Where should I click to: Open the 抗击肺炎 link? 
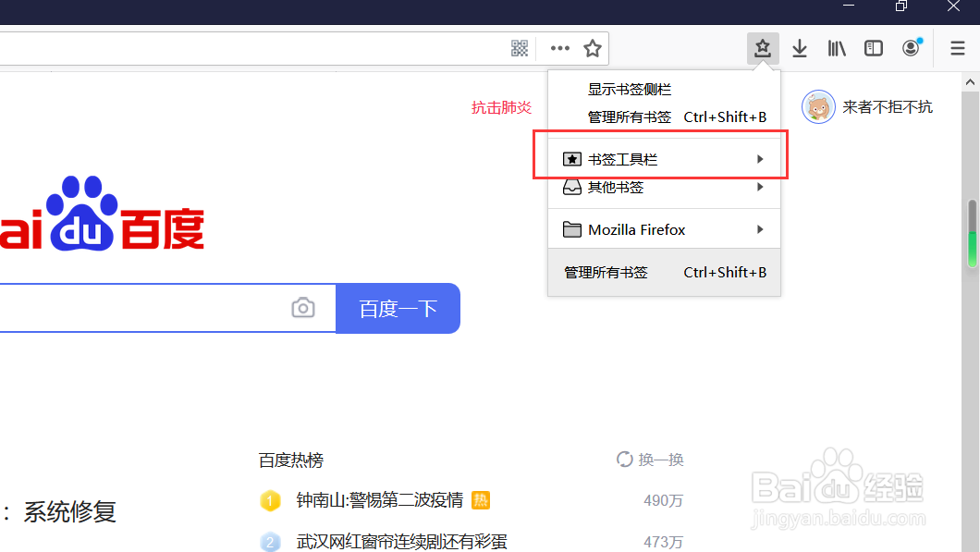point(501,107)
